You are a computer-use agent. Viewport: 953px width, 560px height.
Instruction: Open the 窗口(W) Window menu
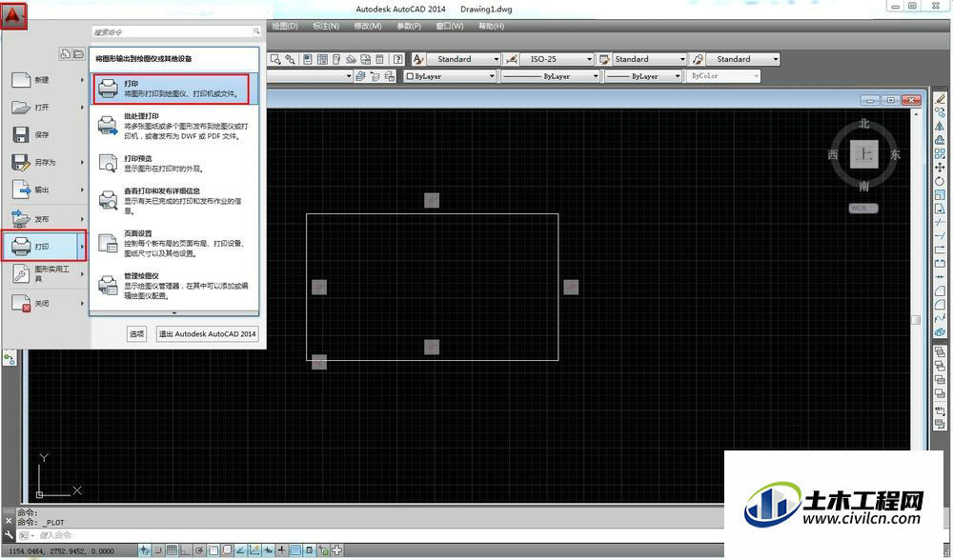click(450, 26)
